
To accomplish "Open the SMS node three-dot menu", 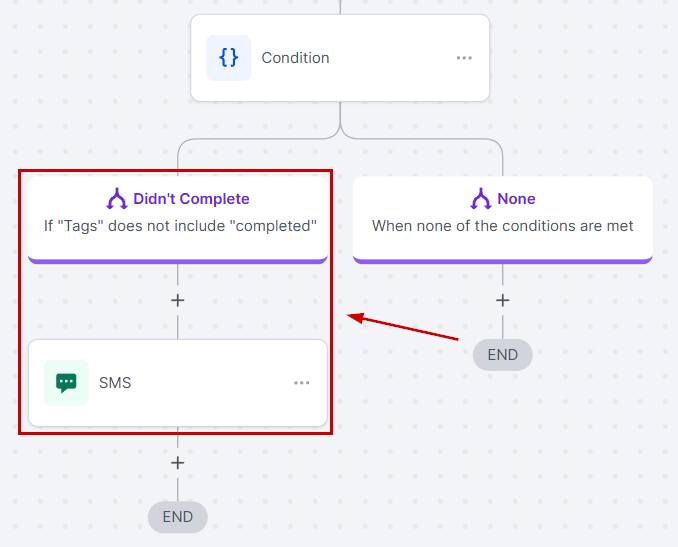I will [302, 382].
